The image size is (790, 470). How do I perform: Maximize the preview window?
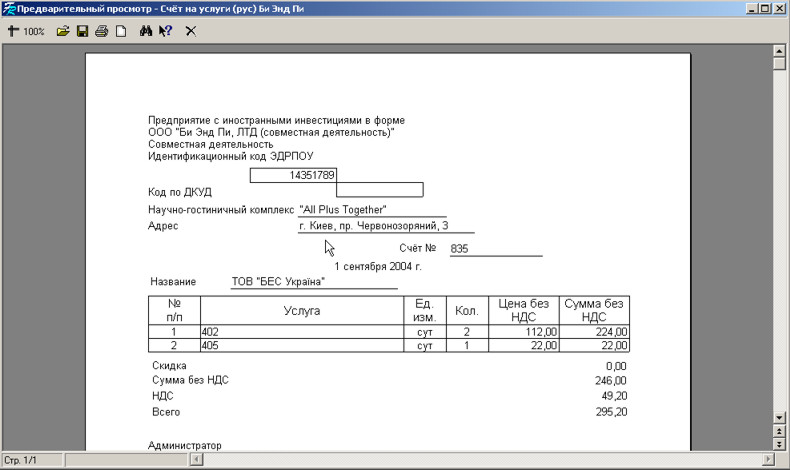765,8
